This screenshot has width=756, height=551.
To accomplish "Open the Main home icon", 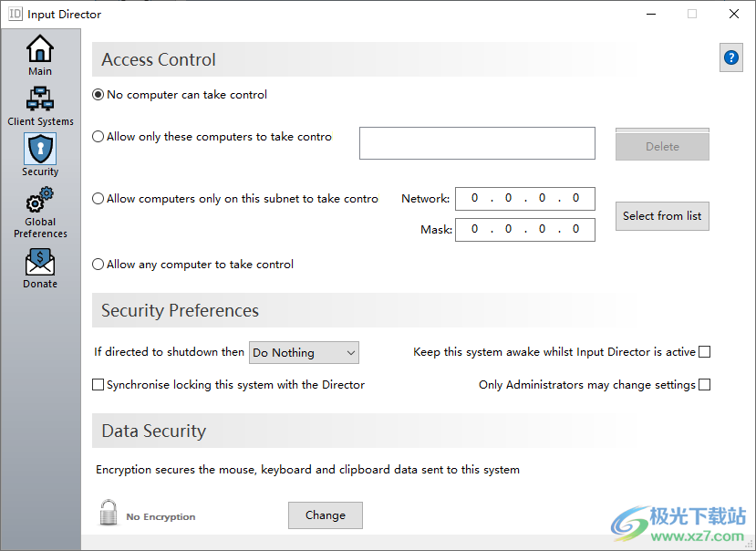I will point(40,48).
